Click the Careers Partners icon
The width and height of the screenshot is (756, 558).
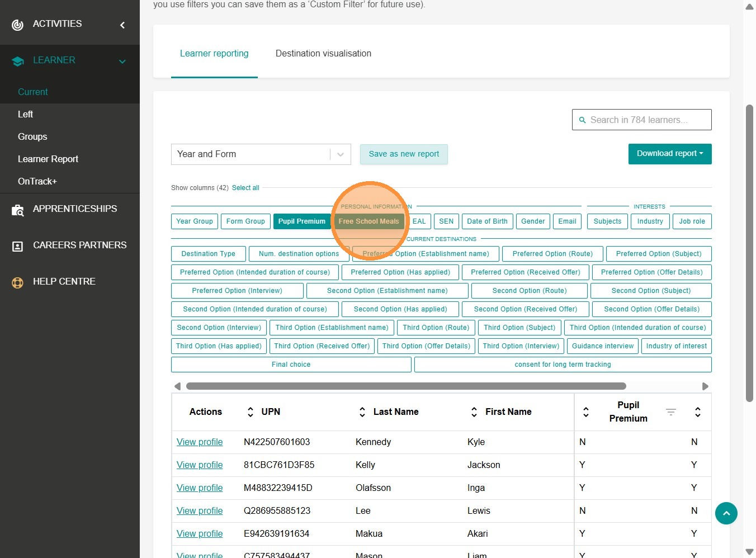18,246
